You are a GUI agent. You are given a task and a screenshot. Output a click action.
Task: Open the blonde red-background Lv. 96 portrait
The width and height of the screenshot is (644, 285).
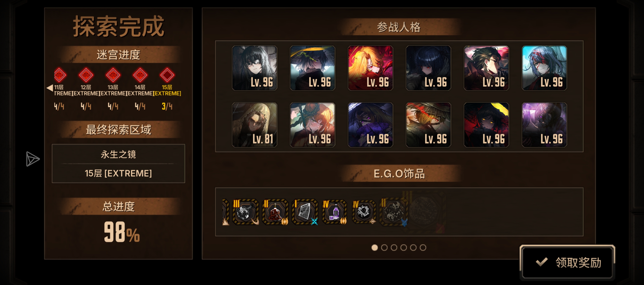[370, 68]
